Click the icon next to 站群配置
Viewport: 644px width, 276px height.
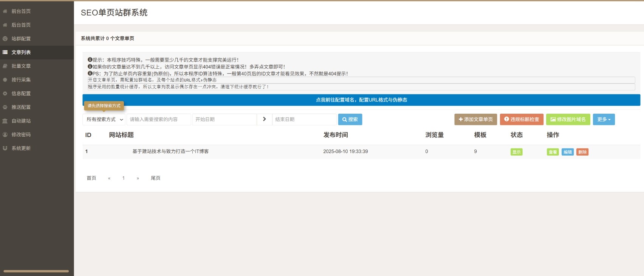5,39
